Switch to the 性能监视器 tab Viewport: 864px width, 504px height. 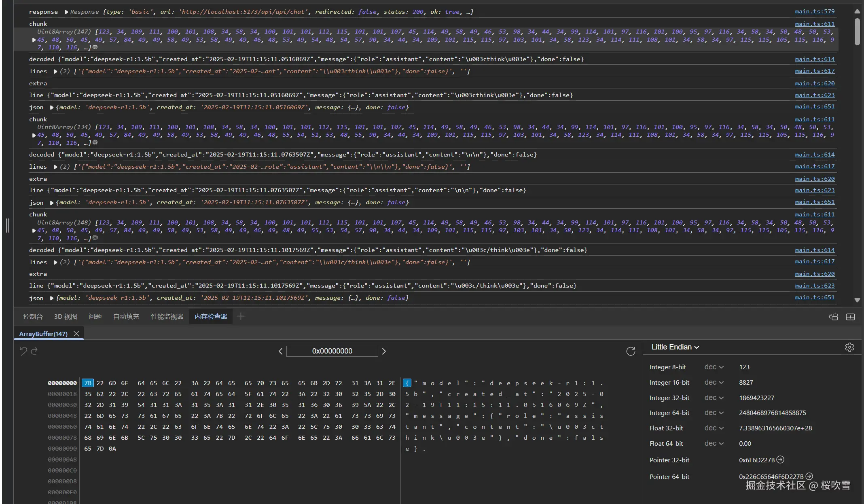167,316
